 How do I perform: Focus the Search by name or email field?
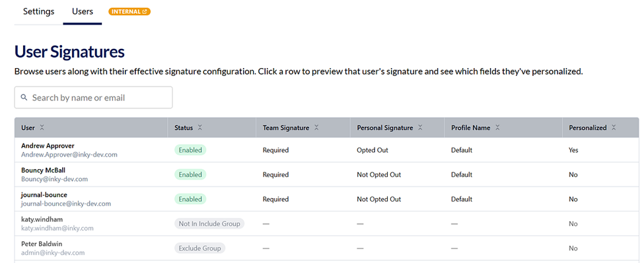point(94,97)
